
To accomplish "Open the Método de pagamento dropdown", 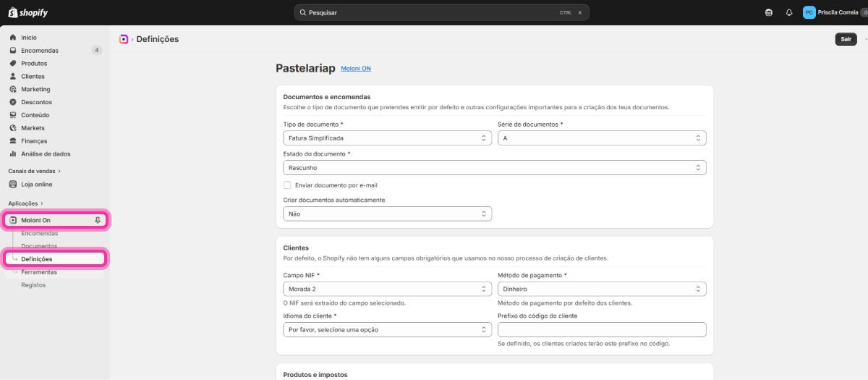I will [x=602, y=289].
